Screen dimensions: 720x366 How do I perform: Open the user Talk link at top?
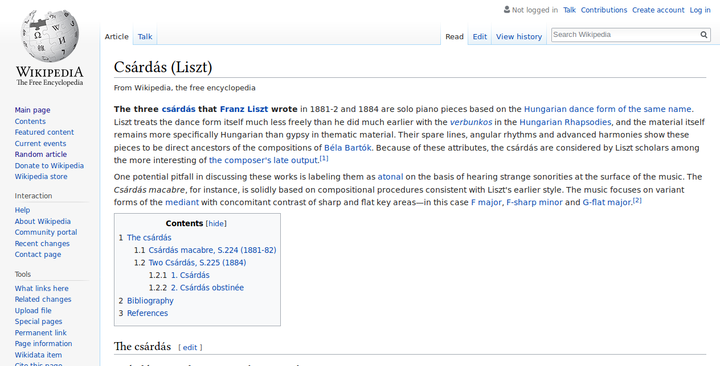[569, 10]
